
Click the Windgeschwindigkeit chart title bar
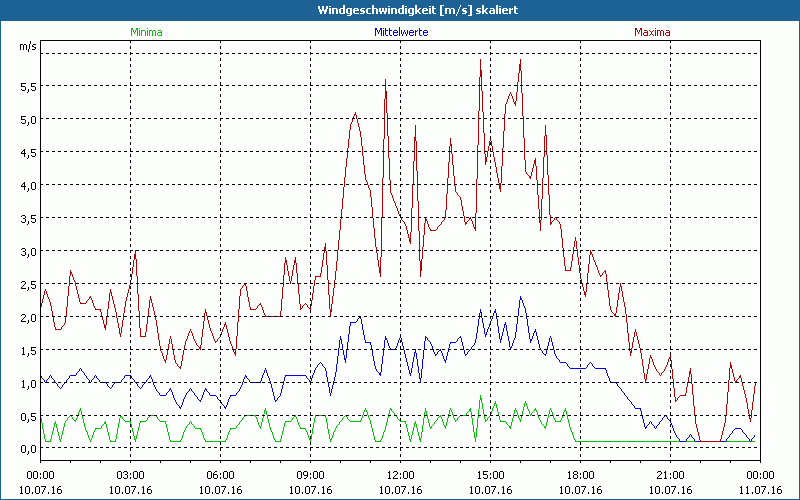400,9
